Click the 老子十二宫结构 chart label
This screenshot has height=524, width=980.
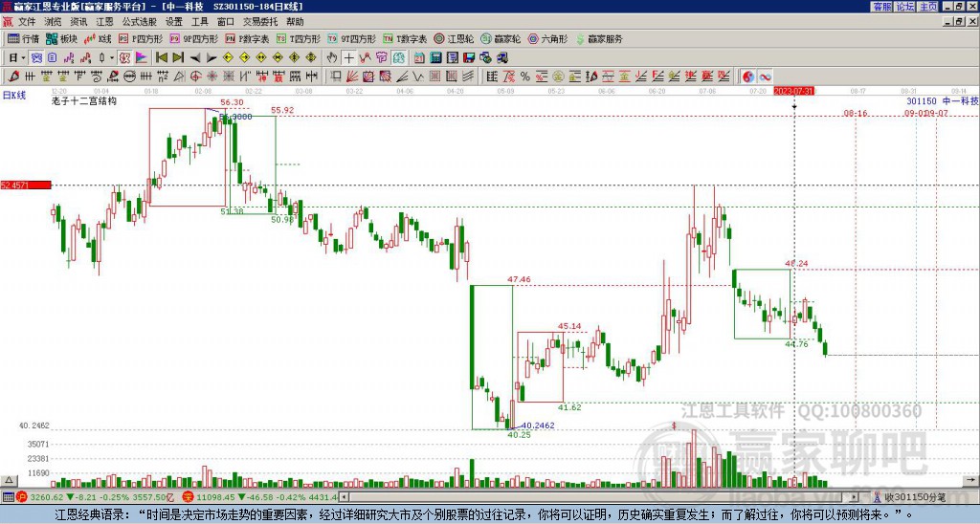click(84, 100)
